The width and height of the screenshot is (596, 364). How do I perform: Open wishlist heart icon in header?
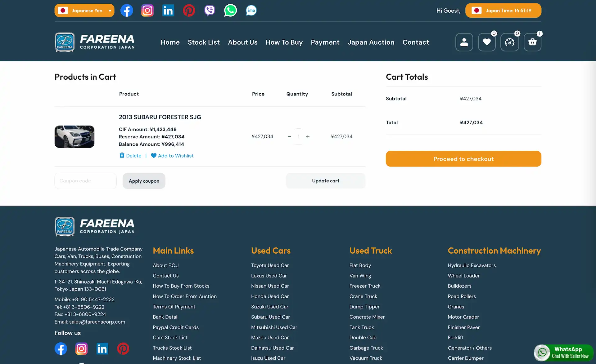(487, 42)
